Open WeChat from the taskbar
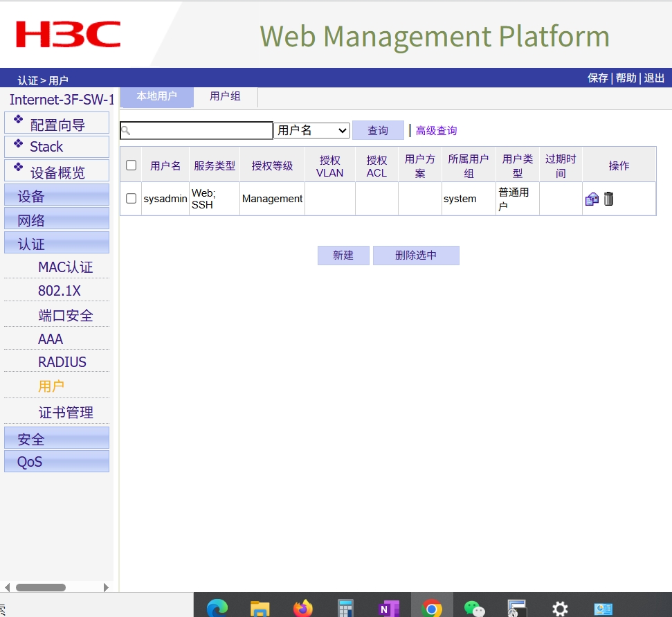The width and height of the screenshot is (672, 617). [x=474, y=608]
